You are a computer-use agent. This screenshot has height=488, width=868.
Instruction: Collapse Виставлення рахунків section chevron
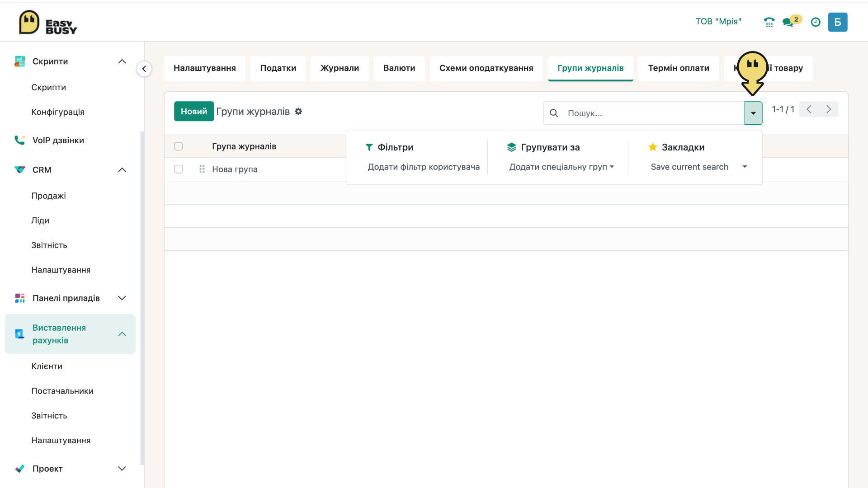[x=122, y=334]
